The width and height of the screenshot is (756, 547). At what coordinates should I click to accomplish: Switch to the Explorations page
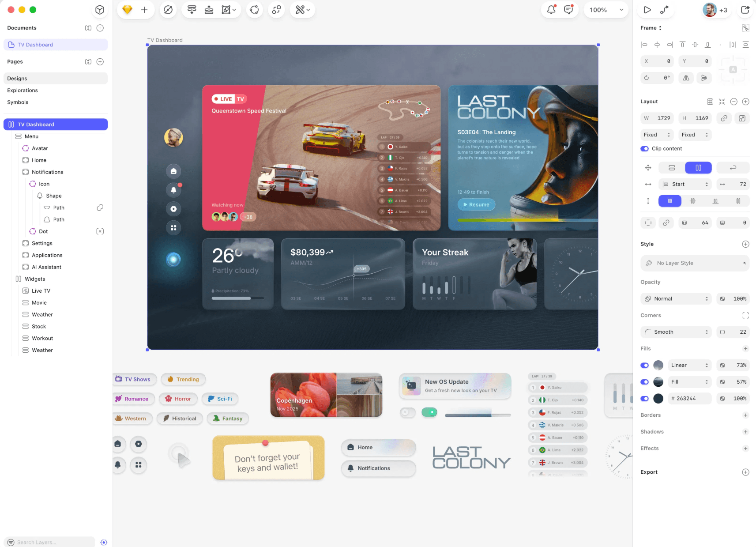[22, 90]
